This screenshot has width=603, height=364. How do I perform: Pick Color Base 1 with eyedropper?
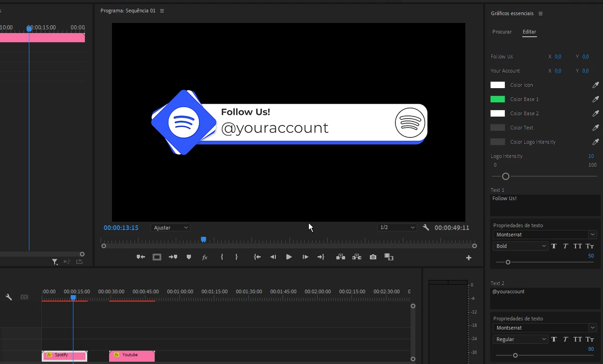(x=596, y=99)
